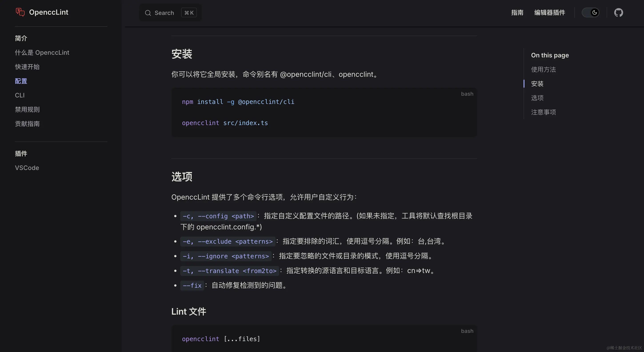This screenshot has width=644, height=352.
Task: Jump to 使用方法 section outline link
Action: click(543, 69)
